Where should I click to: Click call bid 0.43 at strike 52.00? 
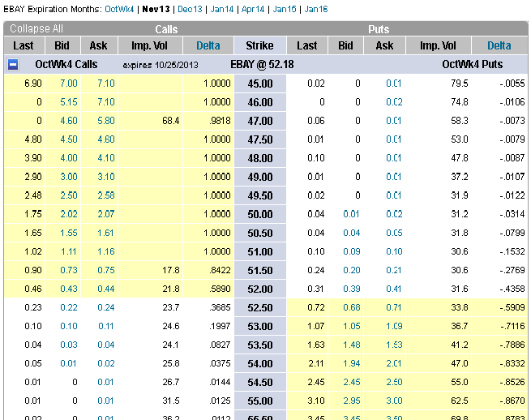pos(69,289)
